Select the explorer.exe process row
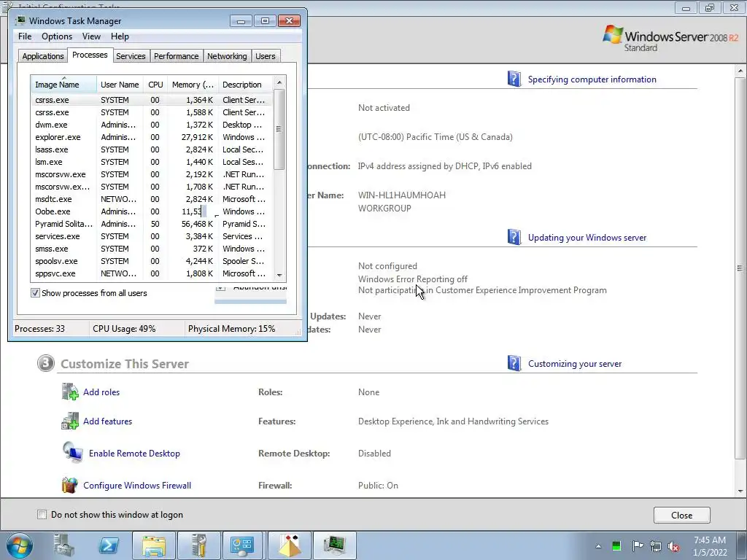The height and width of the screenshot is (560, 747). pos(152,137)
